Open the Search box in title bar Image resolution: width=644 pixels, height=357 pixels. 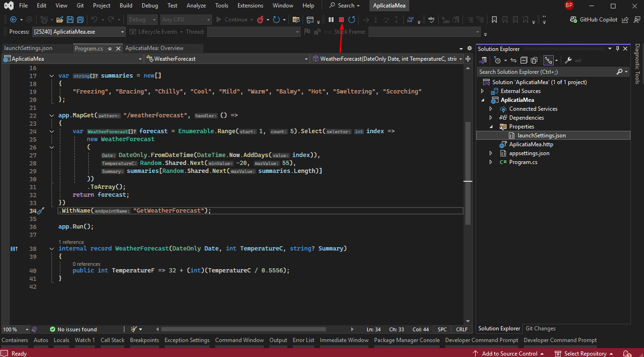pos(345,6)
